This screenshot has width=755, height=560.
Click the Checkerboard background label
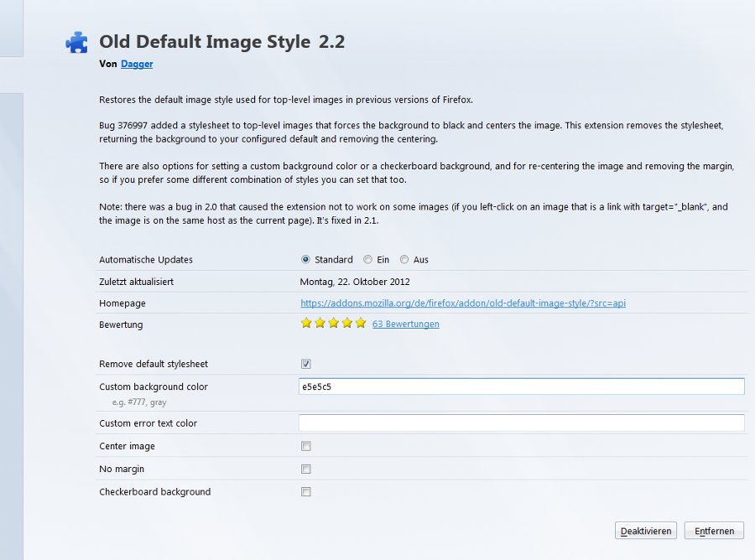click(155, 492)
